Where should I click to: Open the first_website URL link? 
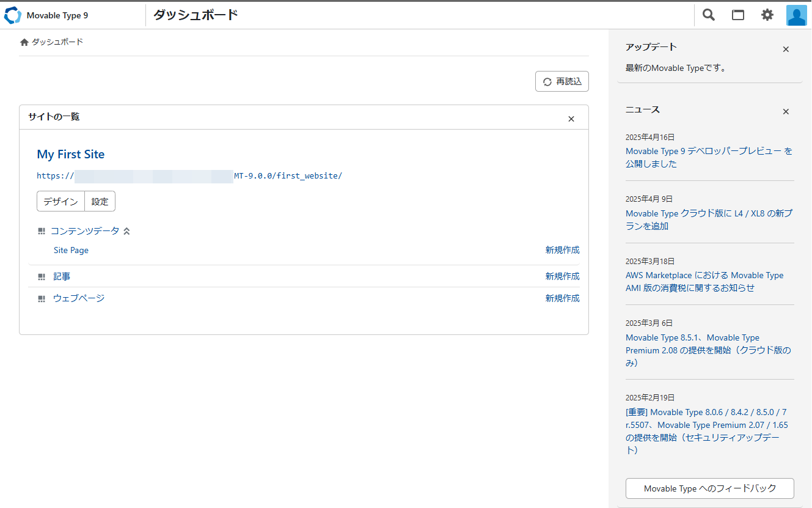[189, 175]
